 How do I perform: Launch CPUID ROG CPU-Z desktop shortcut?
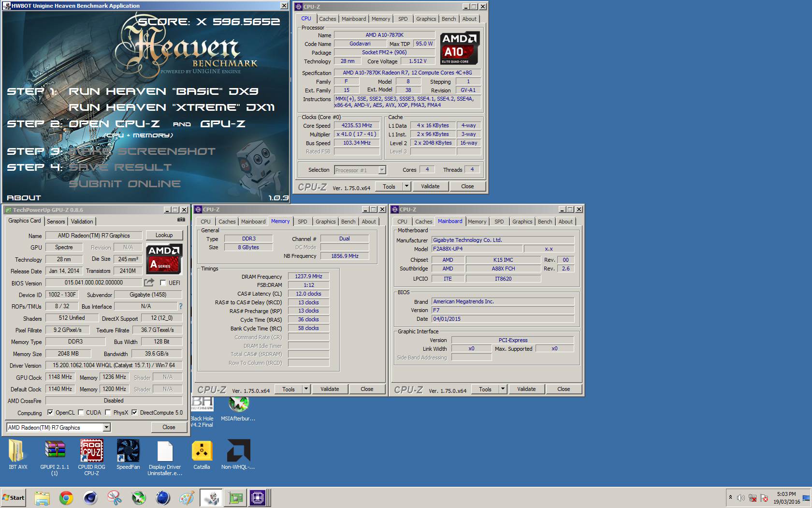[91, 458]
